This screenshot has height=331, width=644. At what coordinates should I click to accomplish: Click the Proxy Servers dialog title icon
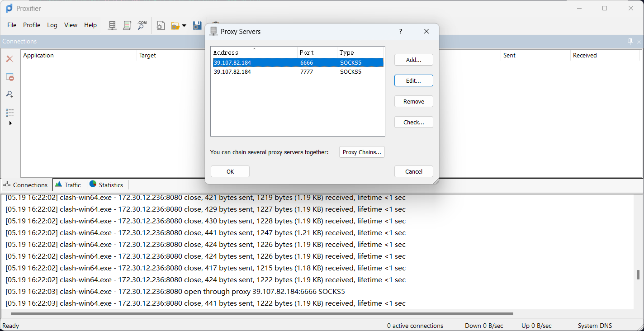213,31
